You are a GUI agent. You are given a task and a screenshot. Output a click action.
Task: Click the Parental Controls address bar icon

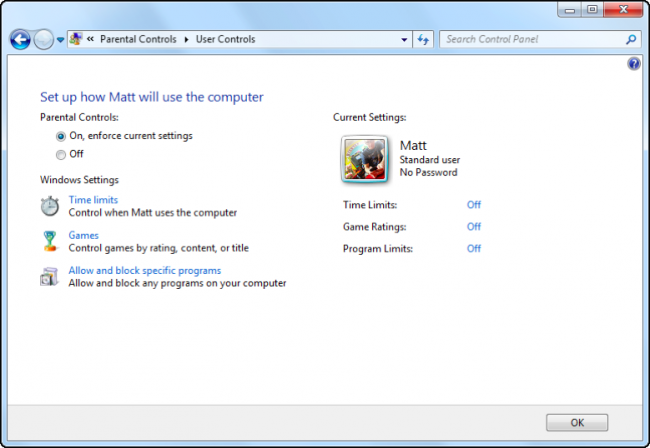[75, 39]
